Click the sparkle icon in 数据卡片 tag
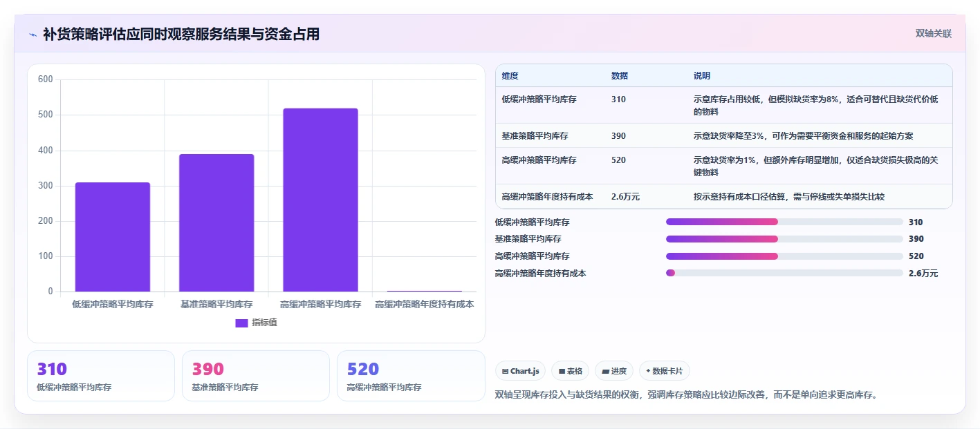The width and height of the screenshot is (980, 429). click(648, 371)
